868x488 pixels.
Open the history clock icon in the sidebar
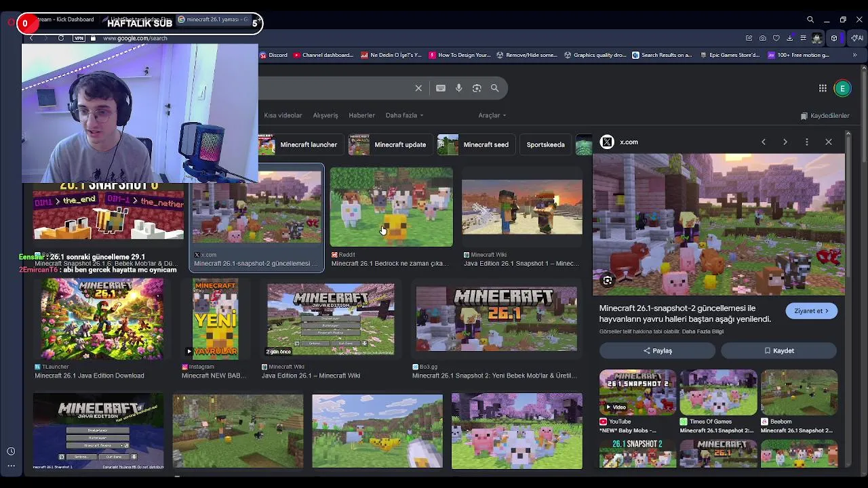click(x=11, y=451)
